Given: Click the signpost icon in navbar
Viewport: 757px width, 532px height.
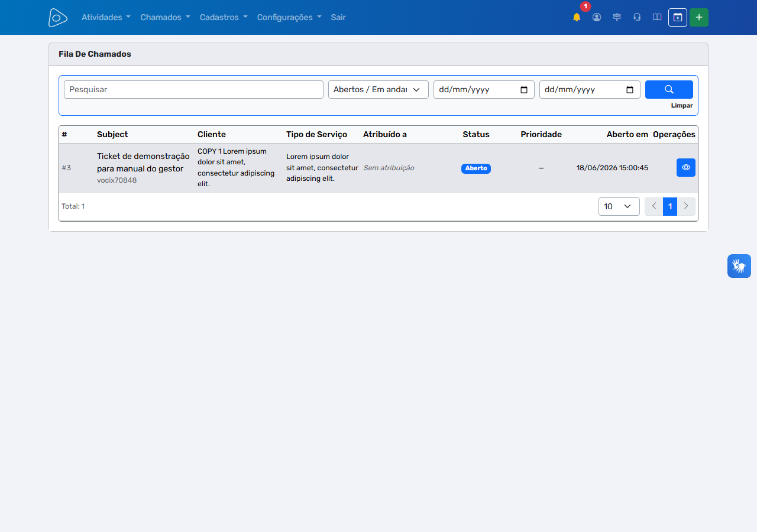Looking at the screenshot, I should tap(617, 17).
